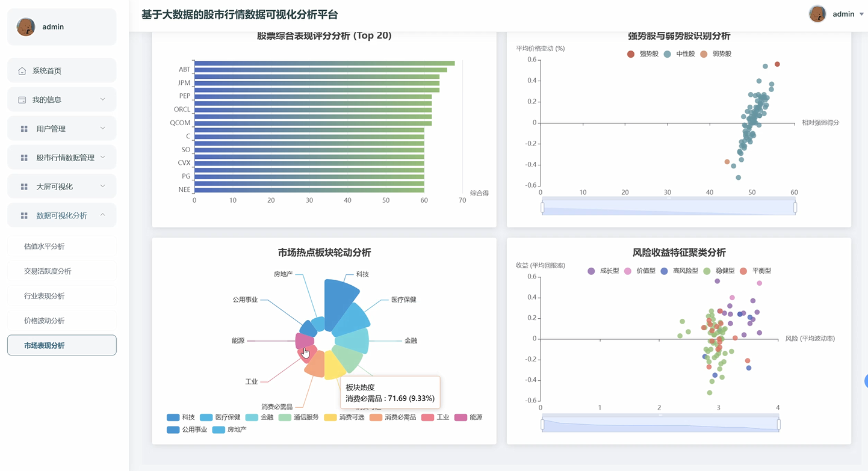Toggle 通信服务 legend swatch

point(285,417)
